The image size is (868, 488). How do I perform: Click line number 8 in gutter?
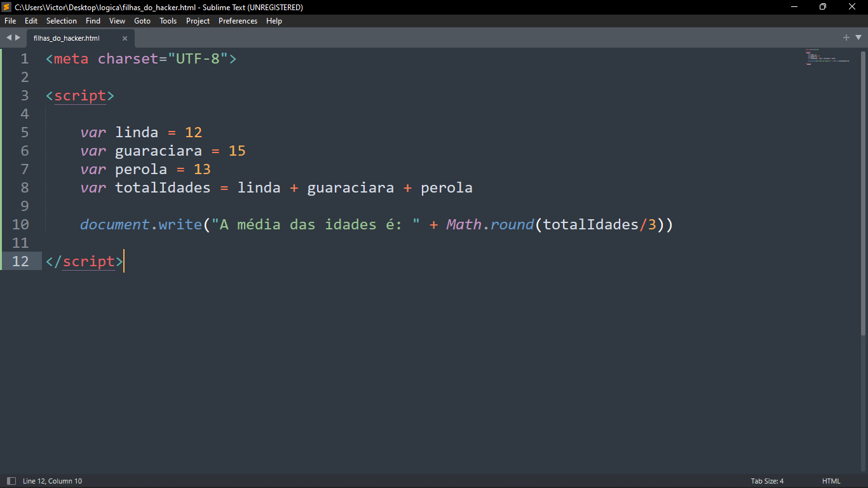[24, 187]
